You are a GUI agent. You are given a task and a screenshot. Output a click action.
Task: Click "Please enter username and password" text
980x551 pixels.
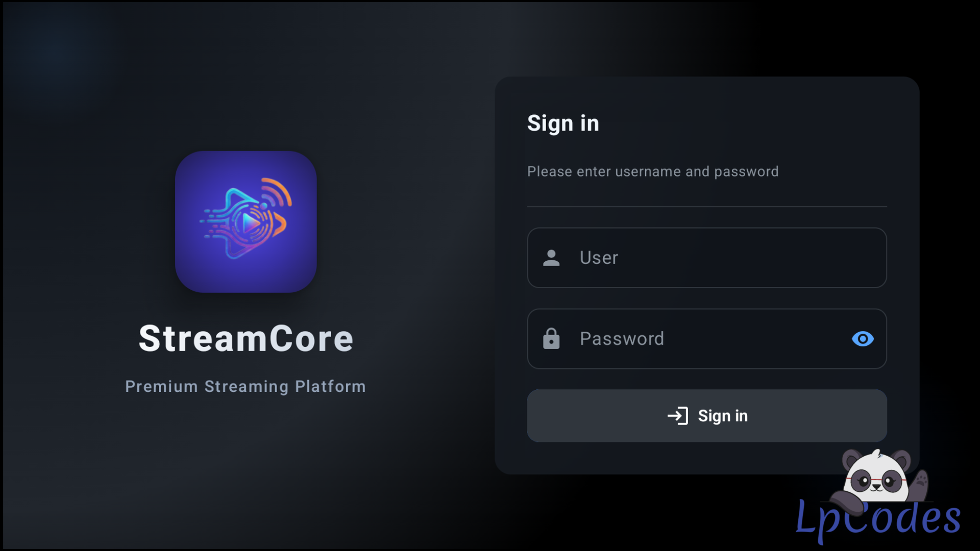653,171
